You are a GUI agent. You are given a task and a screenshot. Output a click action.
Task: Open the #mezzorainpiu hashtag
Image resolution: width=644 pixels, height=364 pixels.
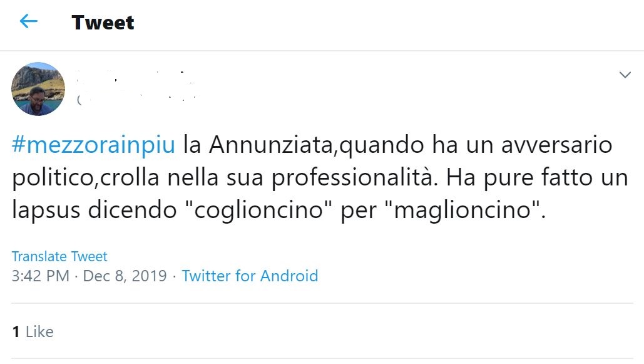click(x=94, y=145)
